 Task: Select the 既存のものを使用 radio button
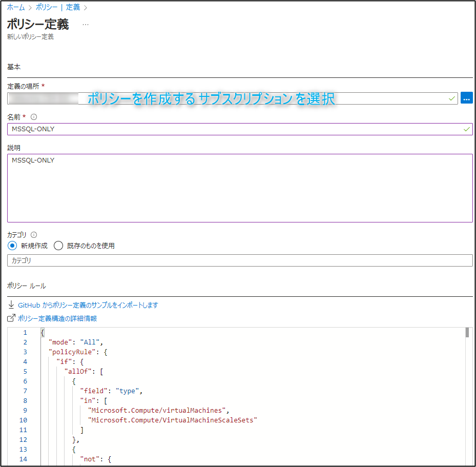(x=58, y=246)
